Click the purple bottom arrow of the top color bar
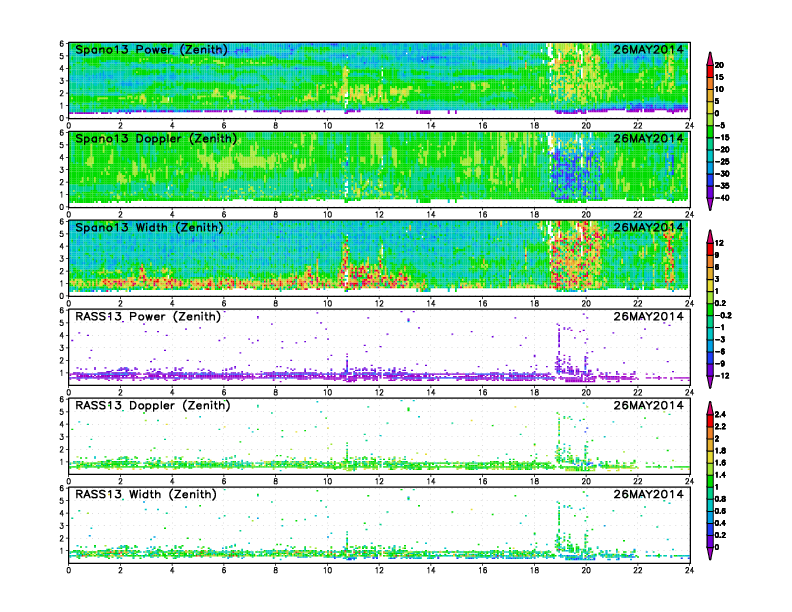Screen dimensions: 792x612 [x=710, y=204]
